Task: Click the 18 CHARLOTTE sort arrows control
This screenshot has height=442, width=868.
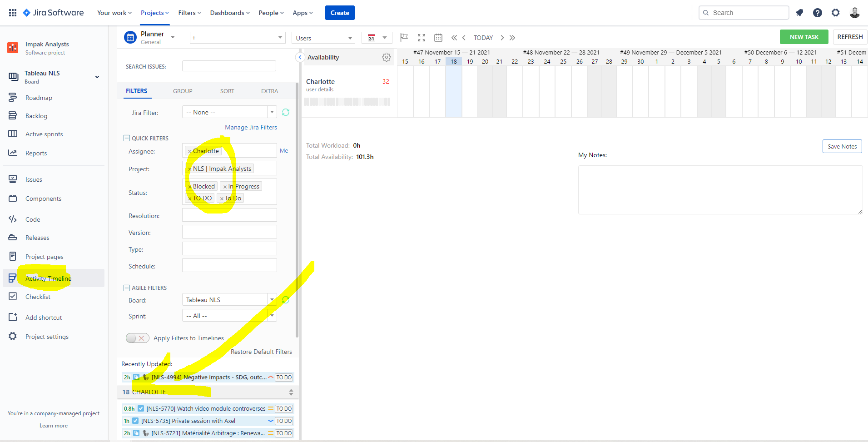Action: pos(291,392)
